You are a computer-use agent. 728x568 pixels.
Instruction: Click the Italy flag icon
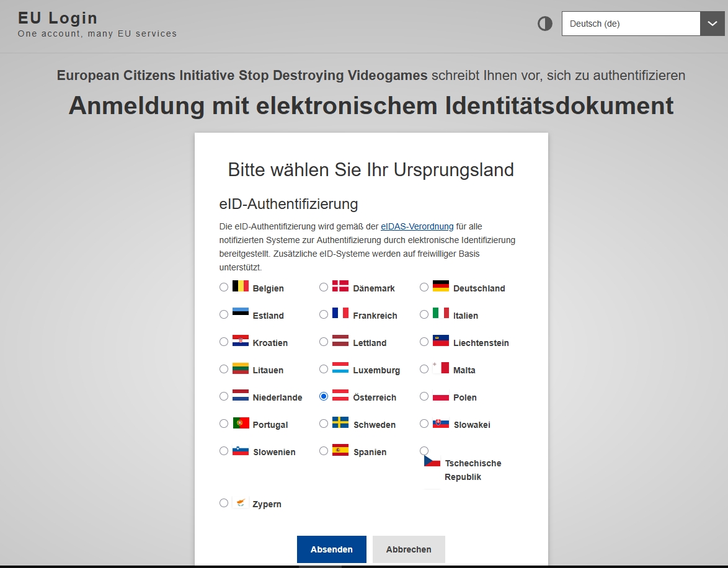point(441,313)
